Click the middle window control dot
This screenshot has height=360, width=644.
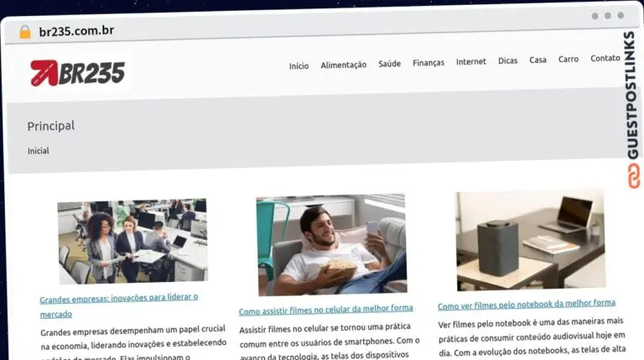pos(608,16)
